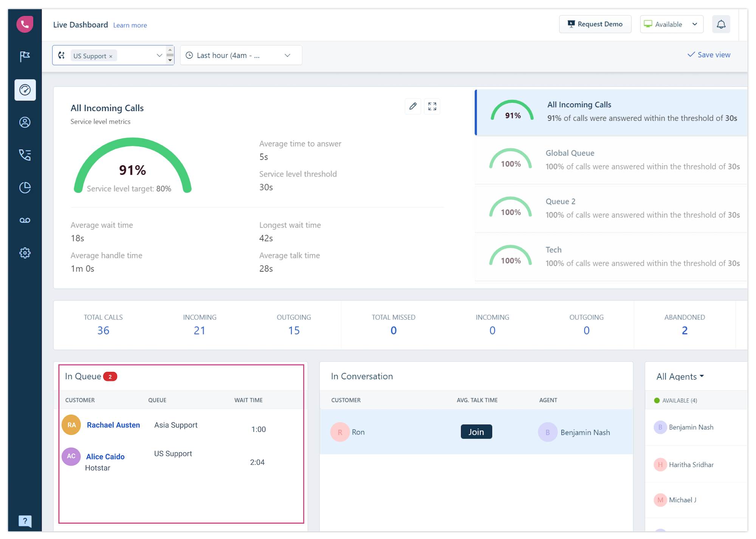The height and width of the screenshot is (539, 756).
Task: Click the In Queue count badge 2
Action: (110, 377)
